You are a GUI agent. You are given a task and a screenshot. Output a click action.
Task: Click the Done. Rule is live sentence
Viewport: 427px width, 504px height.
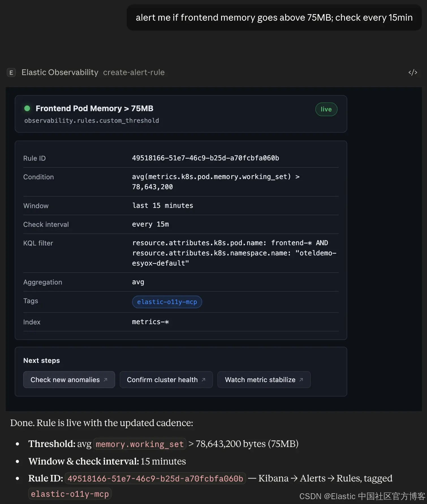(102, 423)
